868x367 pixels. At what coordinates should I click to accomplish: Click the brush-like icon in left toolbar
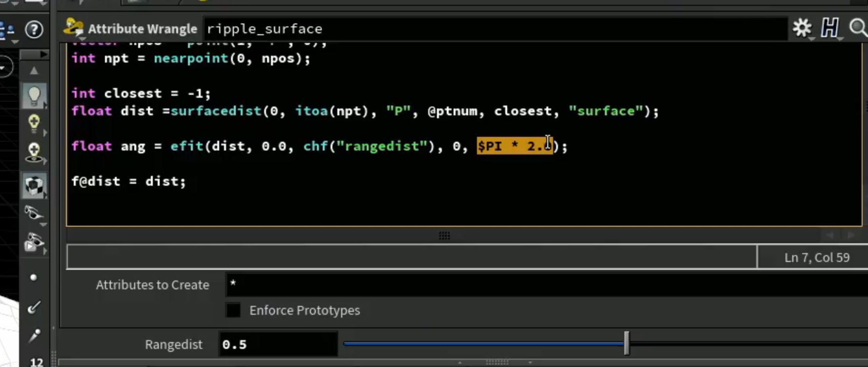34,307
